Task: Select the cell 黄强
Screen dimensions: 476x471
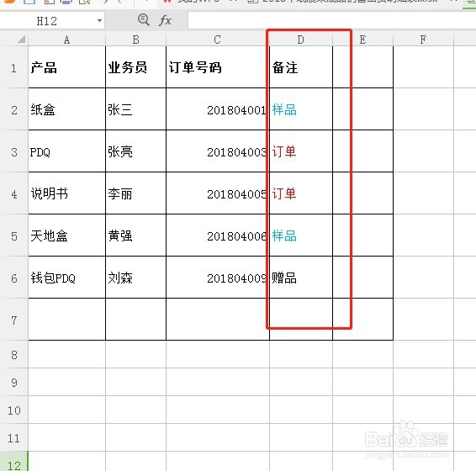Action: (135, 235)
